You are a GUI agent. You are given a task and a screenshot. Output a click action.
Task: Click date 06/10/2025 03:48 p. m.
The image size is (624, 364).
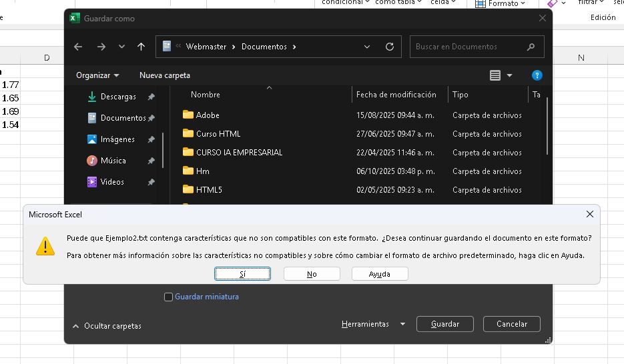coord(396,171)
